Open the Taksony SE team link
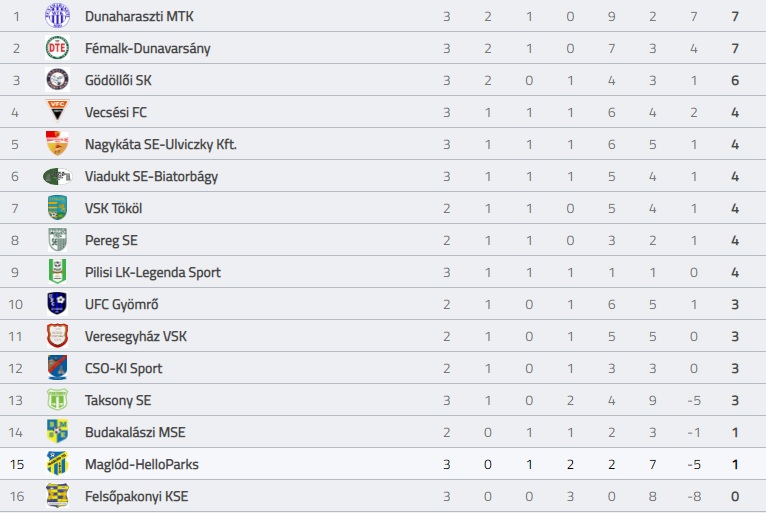The width and height of the screenshot is (766, 513). [x=118, y=401]
